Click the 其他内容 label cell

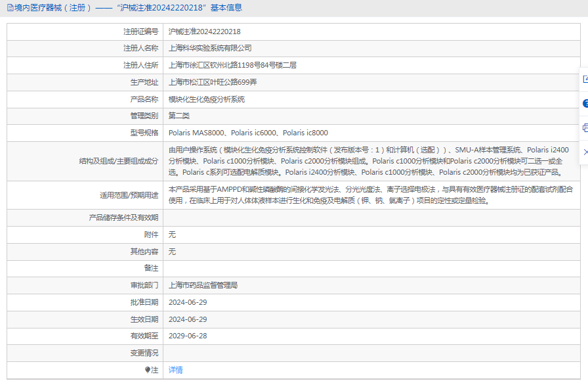(x=85, y=252)
